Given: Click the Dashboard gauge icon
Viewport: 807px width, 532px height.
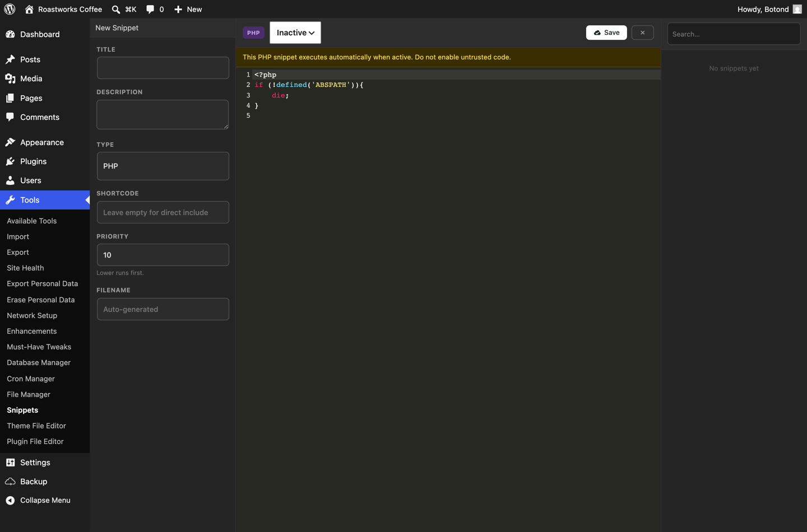Looking at the screenshot, I should click(x=10, y=34).
